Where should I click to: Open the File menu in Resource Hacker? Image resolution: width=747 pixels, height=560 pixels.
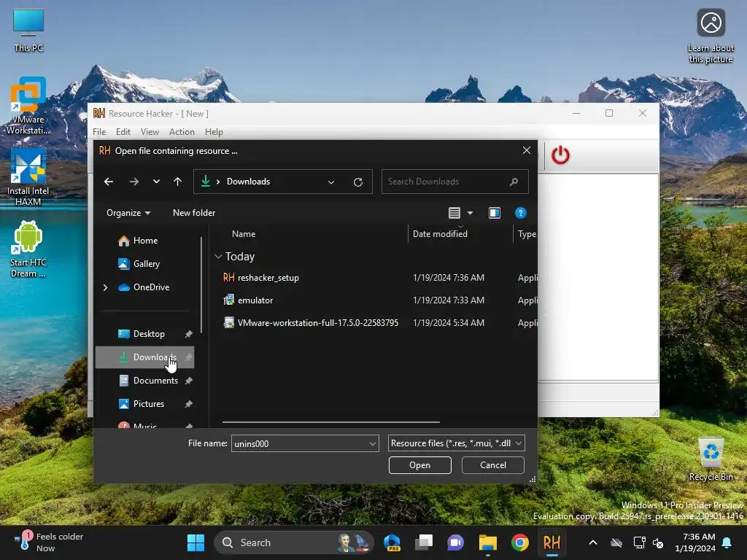[x=99, y=132]
